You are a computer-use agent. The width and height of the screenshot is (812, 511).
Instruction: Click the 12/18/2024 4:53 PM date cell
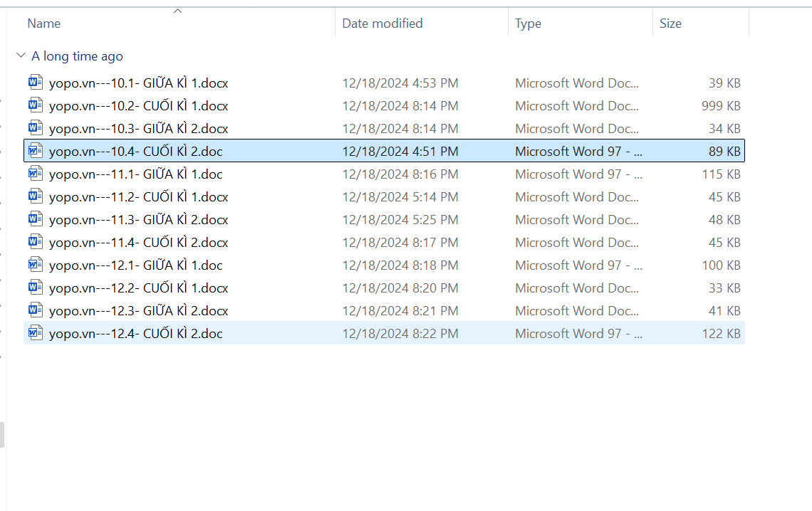(400, 83)
